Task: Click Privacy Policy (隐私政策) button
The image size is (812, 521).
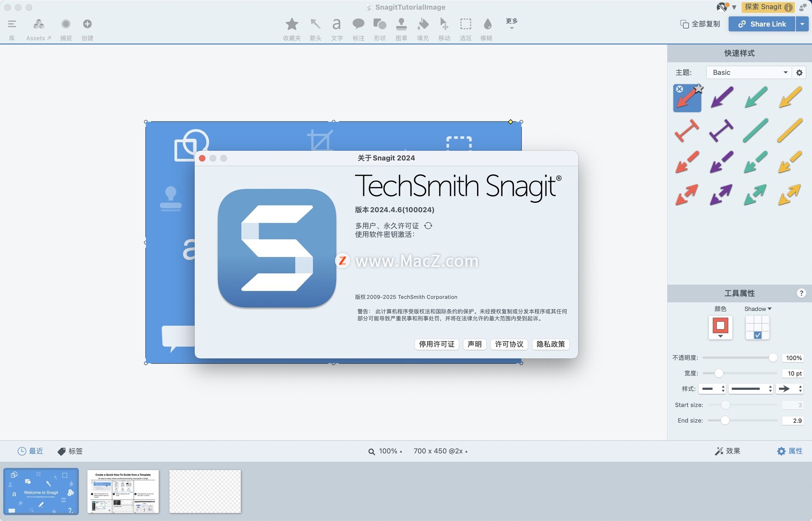Action: point(551,344)
